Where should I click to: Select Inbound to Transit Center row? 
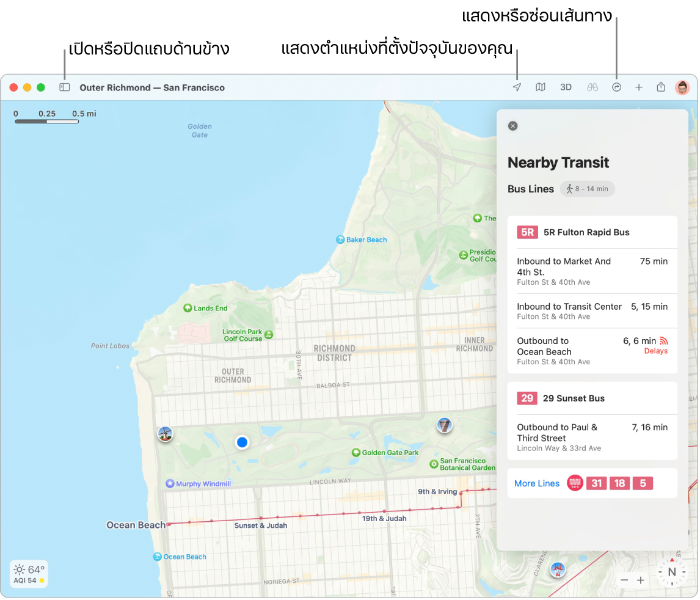point(592,311)
